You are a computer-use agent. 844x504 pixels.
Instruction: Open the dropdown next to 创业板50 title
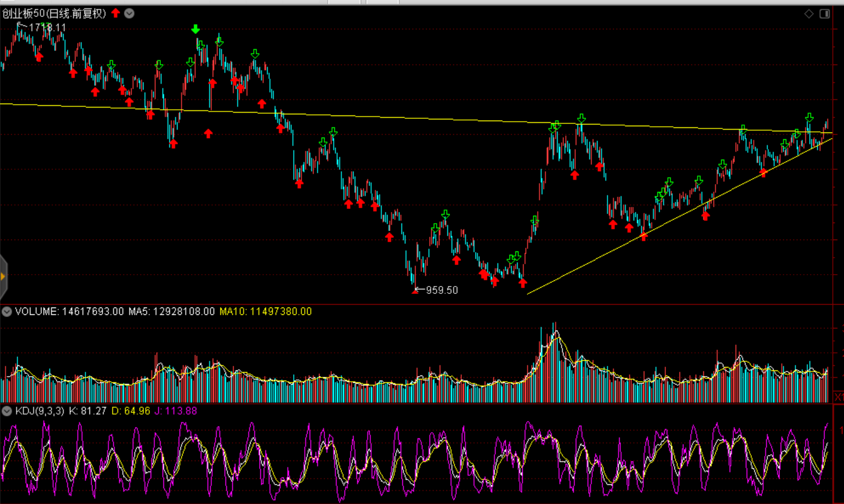[x=129, y=13]
